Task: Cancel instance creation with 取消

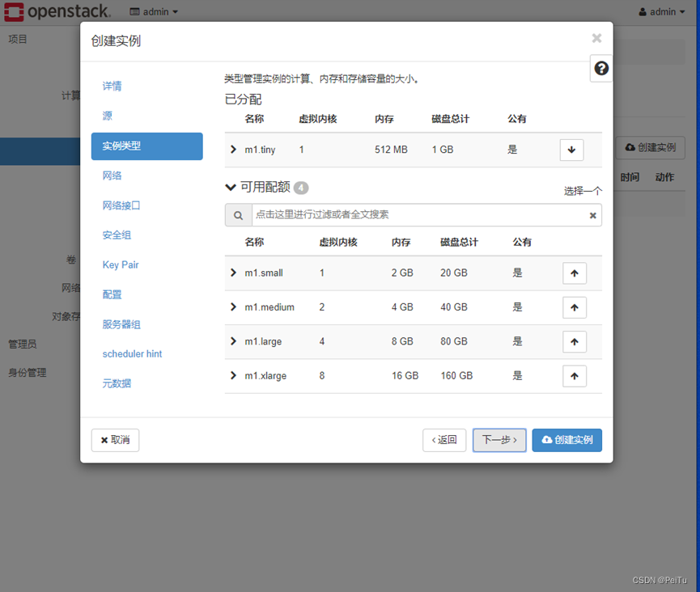Action: click(115, 440)
